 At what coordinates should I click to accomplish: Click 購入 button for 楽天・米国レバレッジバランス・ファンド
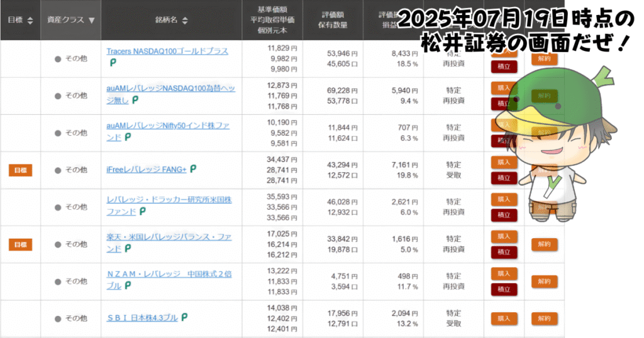coord(504,237)
